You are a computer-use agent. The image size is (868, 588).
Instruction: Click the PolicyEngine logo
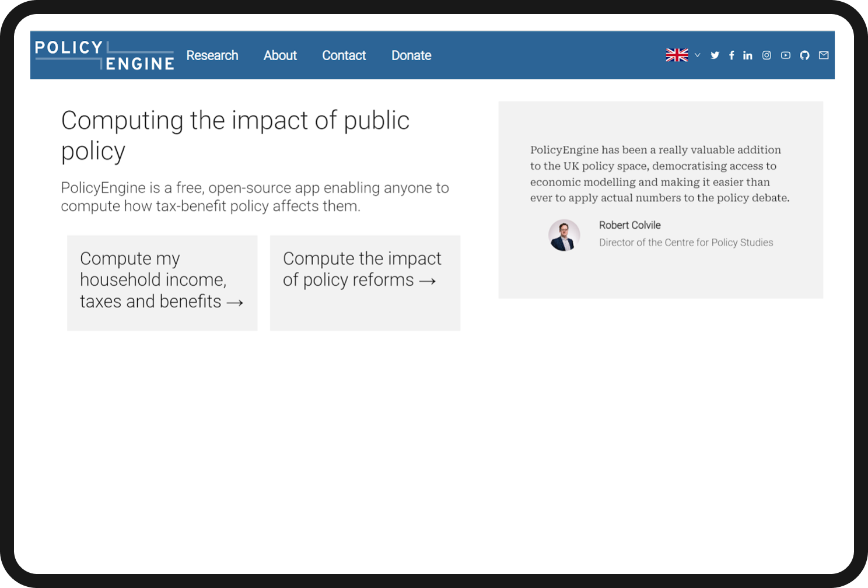coord(103,55)
